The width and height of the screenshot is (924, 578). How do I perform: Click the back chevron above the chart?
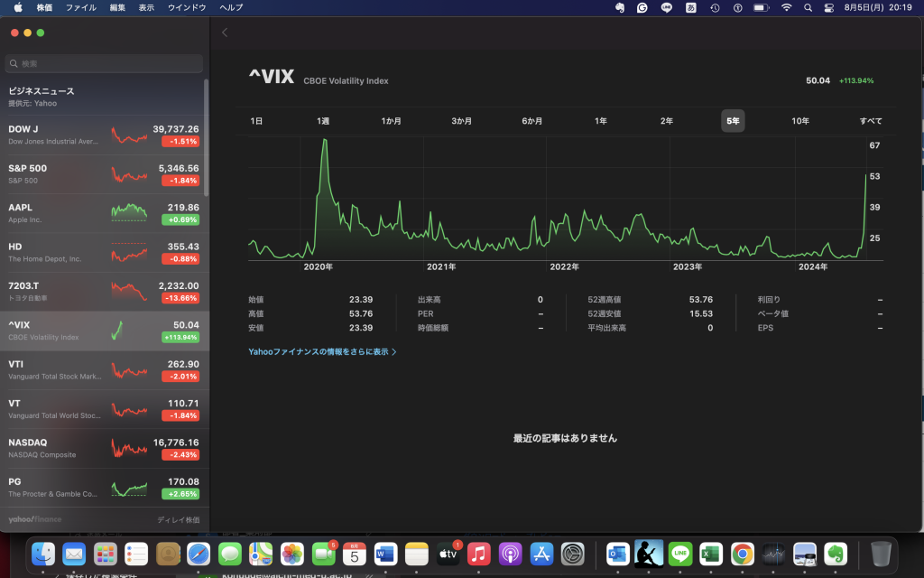pos(225,33)
